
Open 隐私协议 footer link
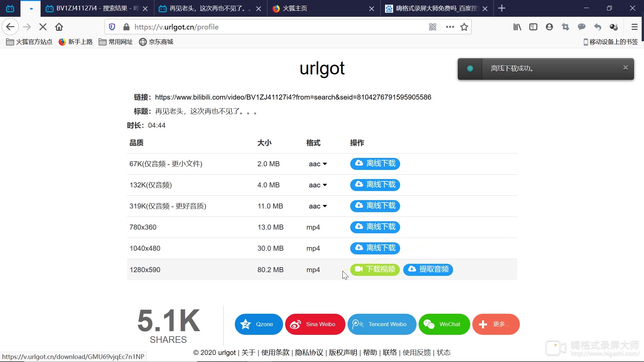pos(309,353)
